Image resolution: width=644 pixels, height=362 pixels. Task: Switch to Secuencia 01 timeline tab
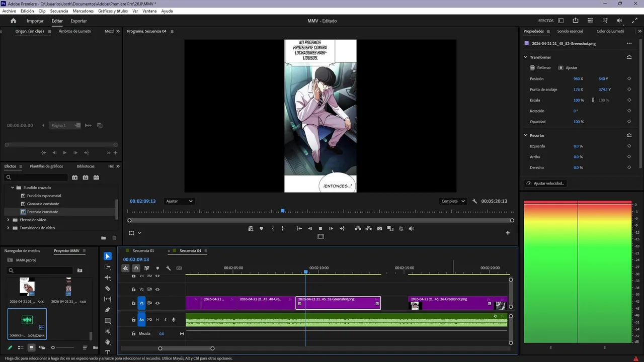click(x=143, y=250)
